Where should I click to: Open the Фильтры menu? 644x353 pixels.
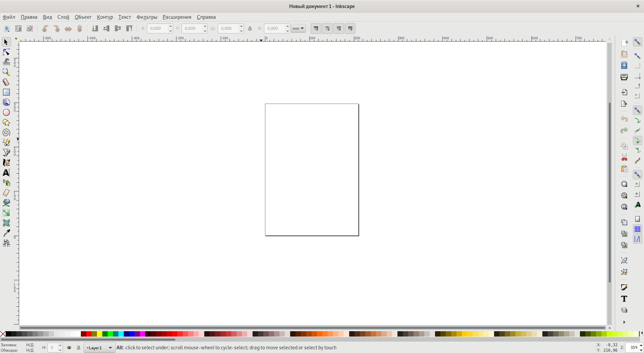[147, 17]
